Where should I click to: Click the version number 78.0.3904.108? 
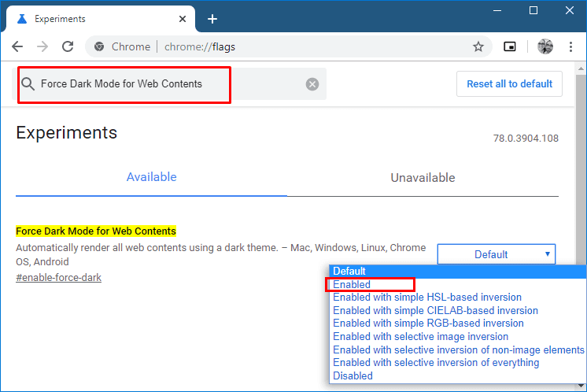tap(526, 139)
